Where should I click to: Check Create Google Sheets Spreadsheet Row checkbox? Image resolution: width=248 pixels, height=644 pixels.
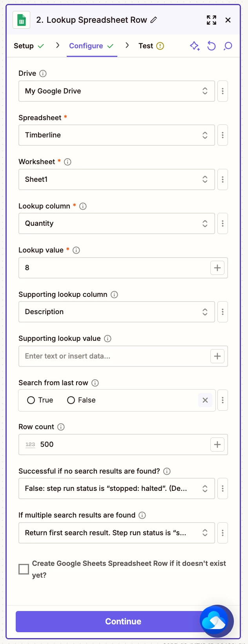click(x=24, y=569)
